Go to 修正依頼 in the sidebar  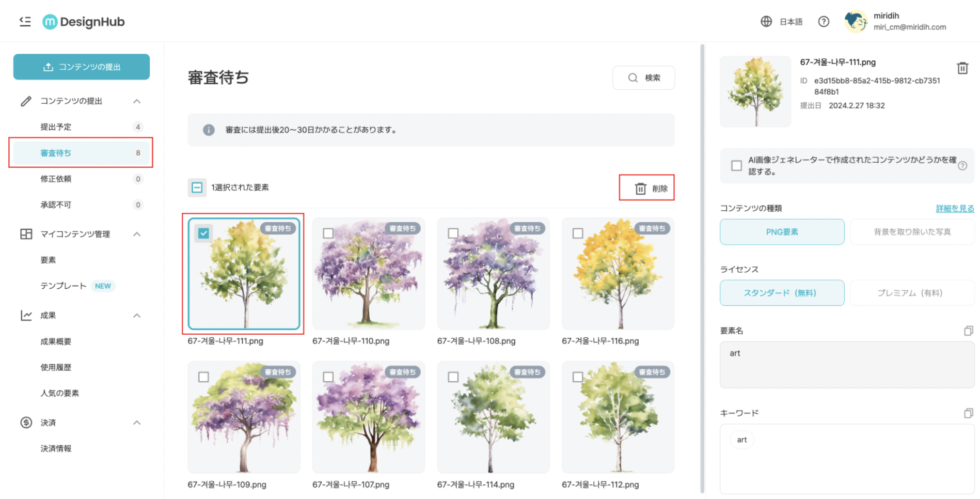pyautogui.click(x=56, y=179)
